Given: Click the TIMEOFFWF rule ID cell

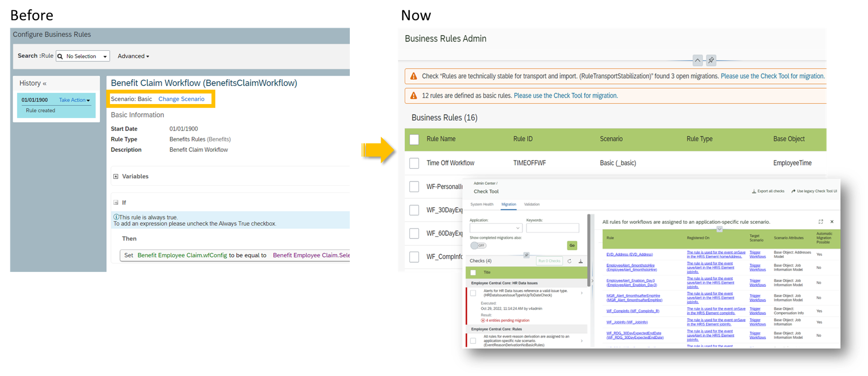Looking at the screenshot, I should [x=529, y=163].
